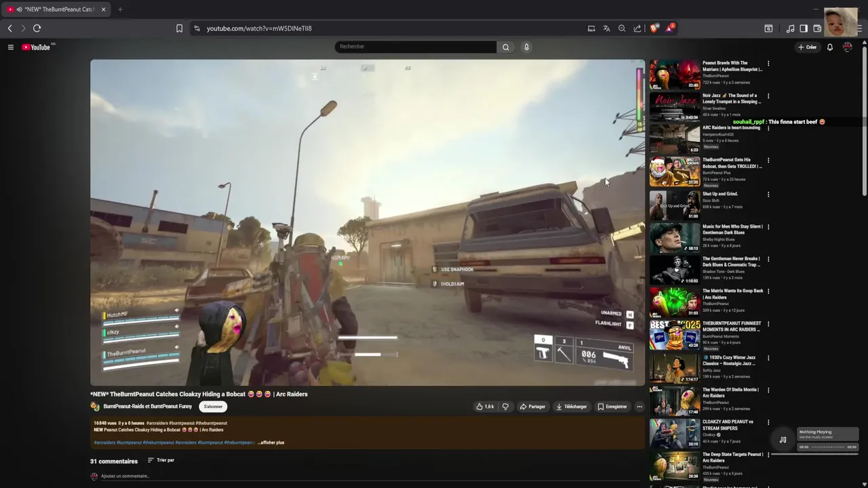The width and height of the screenshot is (868, 488).
Task: Expand description with ...afficher plus
Action: (x=271, y=443)
